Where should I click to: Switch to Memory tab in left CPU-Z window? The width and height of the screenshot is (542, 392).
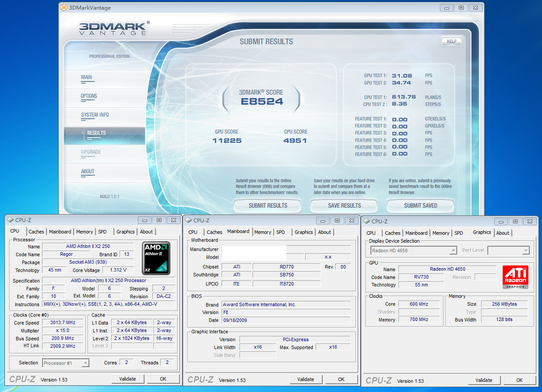click(x=84, y=232)
